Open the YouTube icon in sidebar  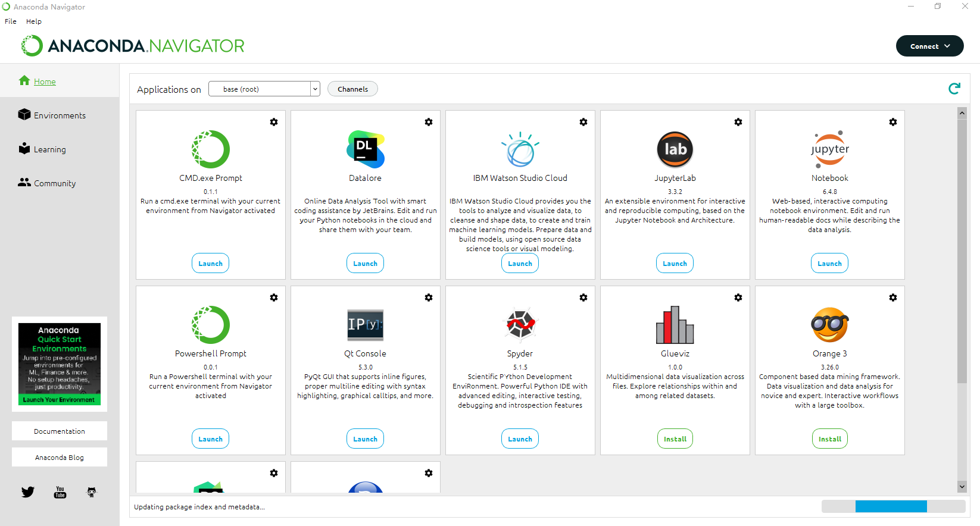coord(60,492)
